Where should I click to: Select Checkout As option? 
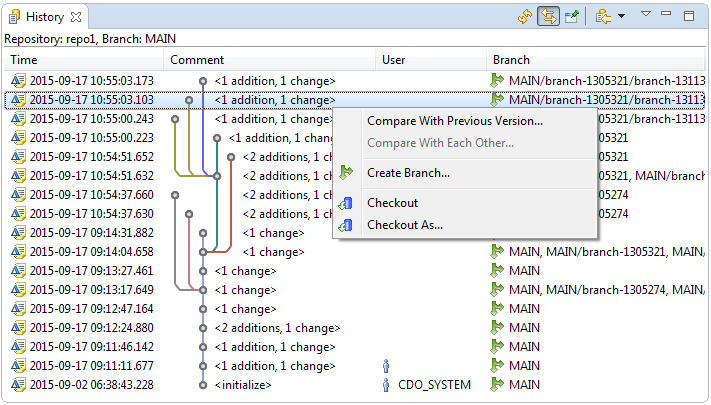click(405, 225)
